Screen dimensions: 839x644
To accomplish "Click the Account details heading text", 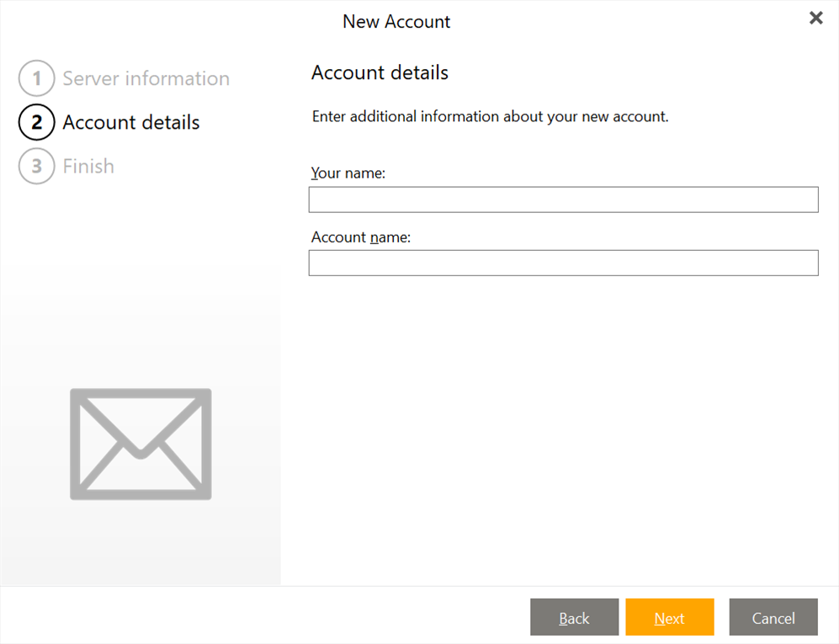I will point(380,72).
